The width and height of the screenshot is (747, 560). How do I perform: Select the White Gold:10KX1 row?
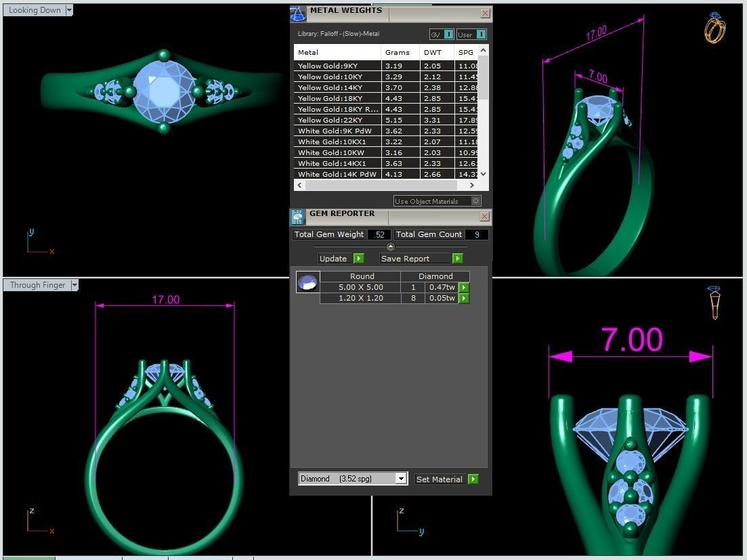pyautogui.click(x=386, y=142)
